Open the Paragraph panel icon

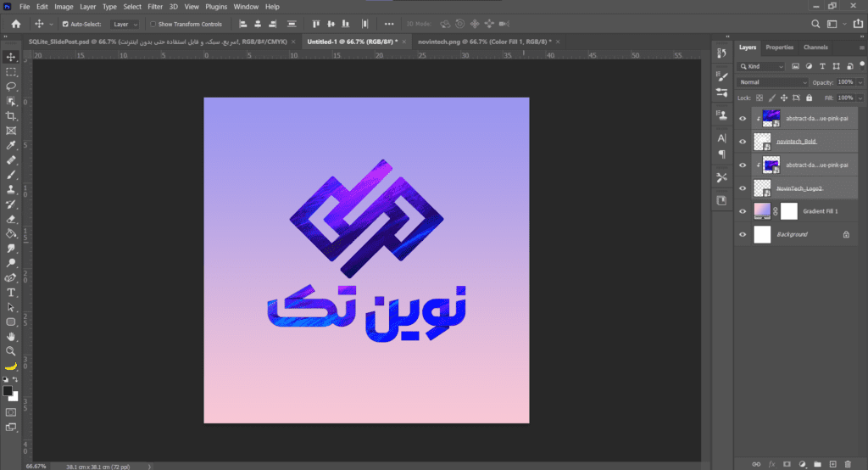point(721,154)
